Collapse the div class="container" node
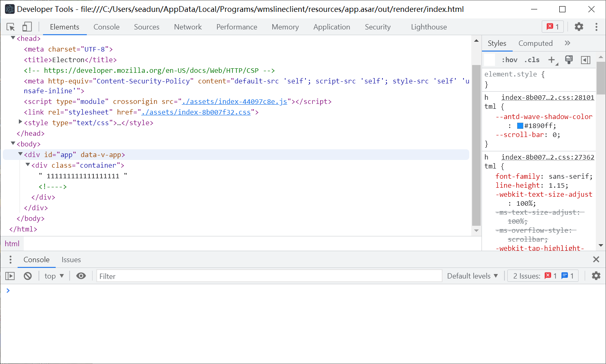This screenshot has height=364, width=606. (28, 165)
